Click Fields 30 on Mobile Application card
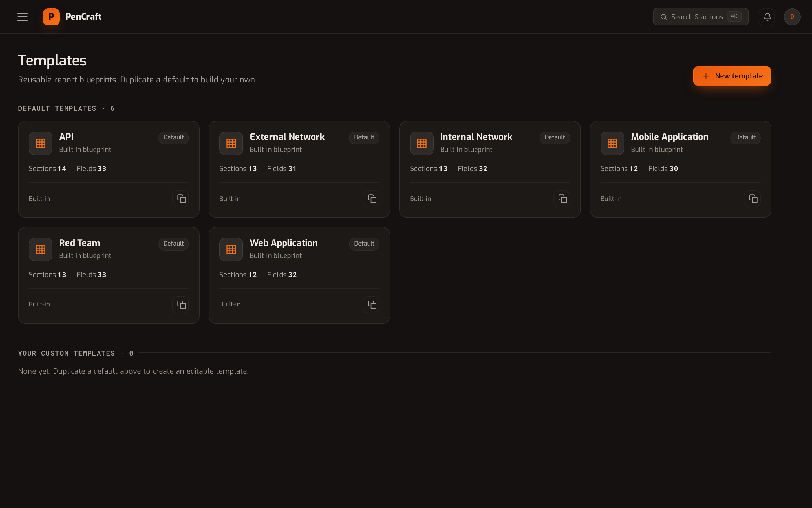812x508 pixels. [x=663, y=169]
